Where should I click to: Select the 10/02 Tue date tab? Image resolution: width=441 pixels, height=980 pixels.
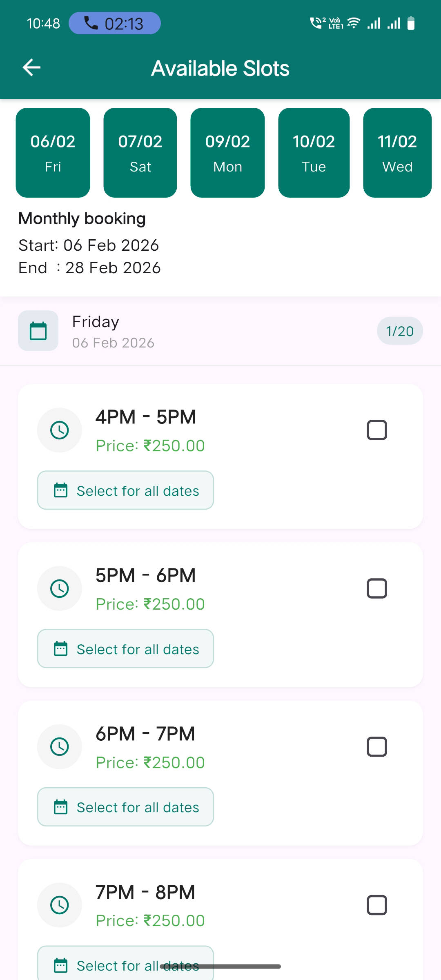coord(314,153)
